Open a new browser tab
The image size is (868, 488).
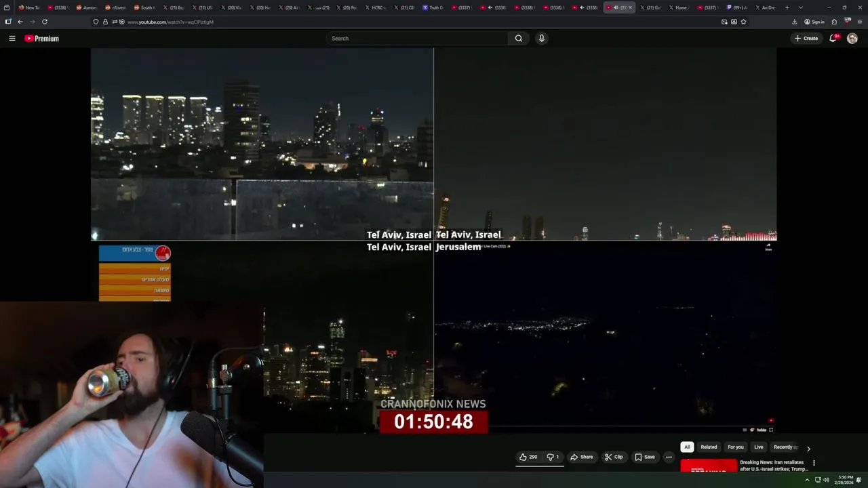787,7
